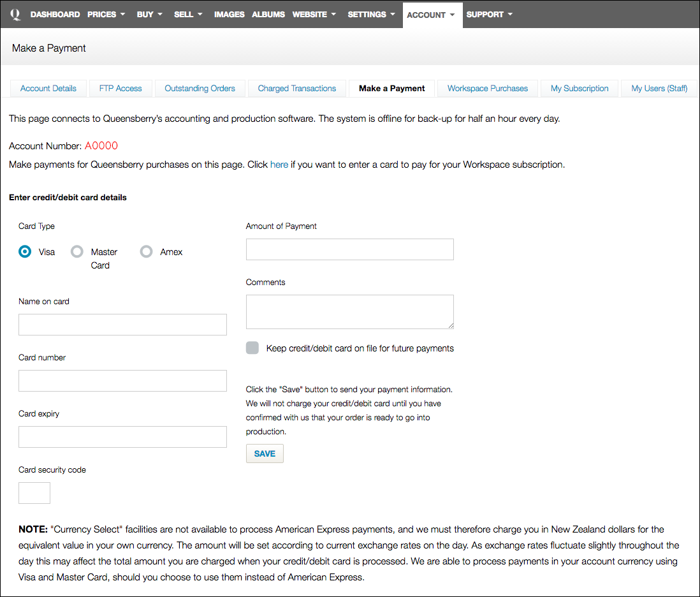Viewport: 700px width, 597px height.
Task: Focus the Amount of Payment field
Action: 349,249
